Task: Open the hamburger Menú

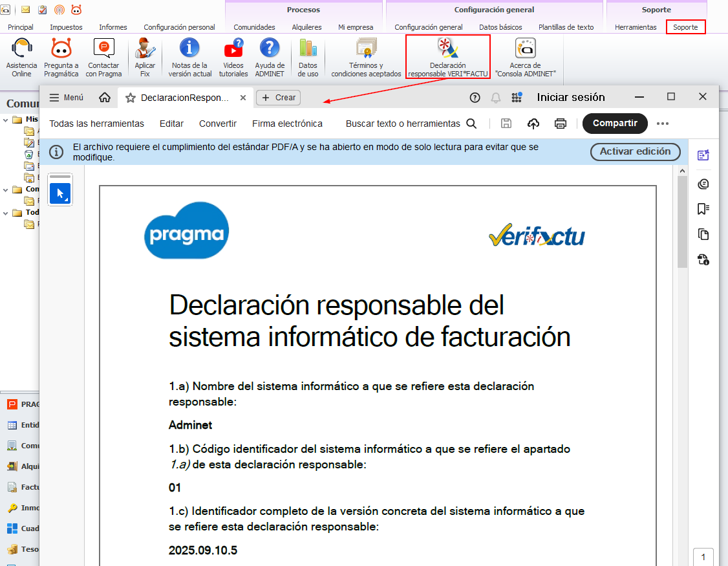Action: tap(67, 98)
